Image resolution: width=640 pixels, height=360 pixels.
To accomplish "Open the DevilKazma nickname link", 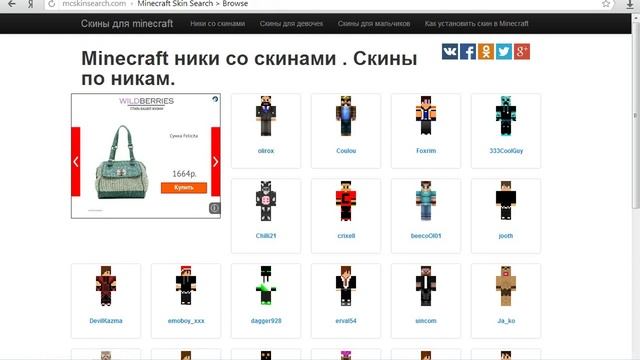I will [106, 321].
